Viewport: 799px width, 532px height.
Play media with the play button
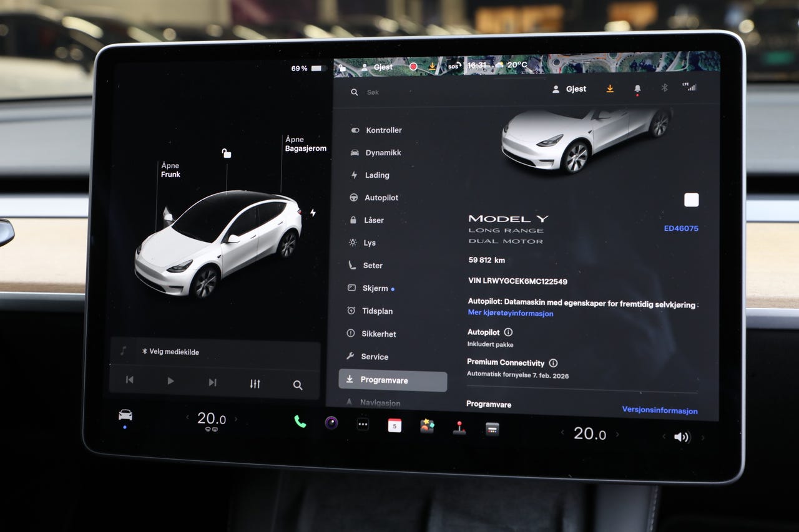click(x=170, y=381)
